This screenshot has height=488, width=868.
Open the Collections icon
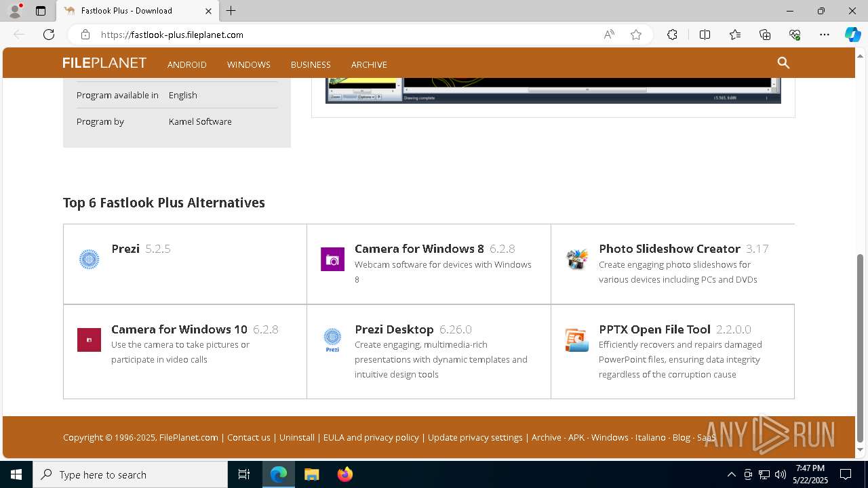point(765,35)
